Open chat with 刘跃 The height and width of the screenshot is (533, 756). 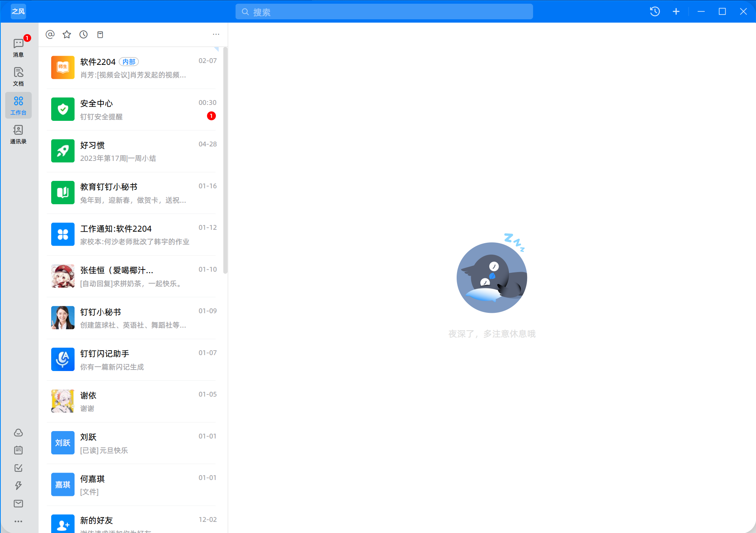click(132, 443)
